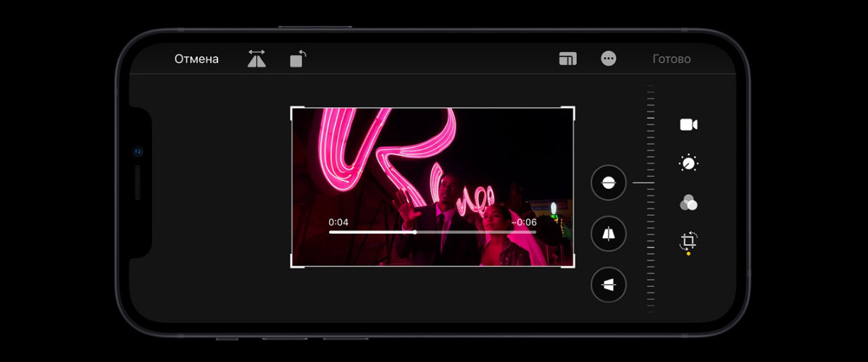Switch to the light adjustments dial tab

coord(688,164)
